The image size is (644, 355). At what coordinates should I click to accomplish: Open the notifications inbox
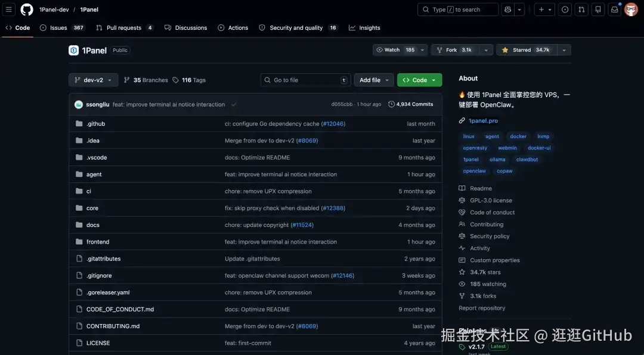pyautogui.click(x=614, y=10)
